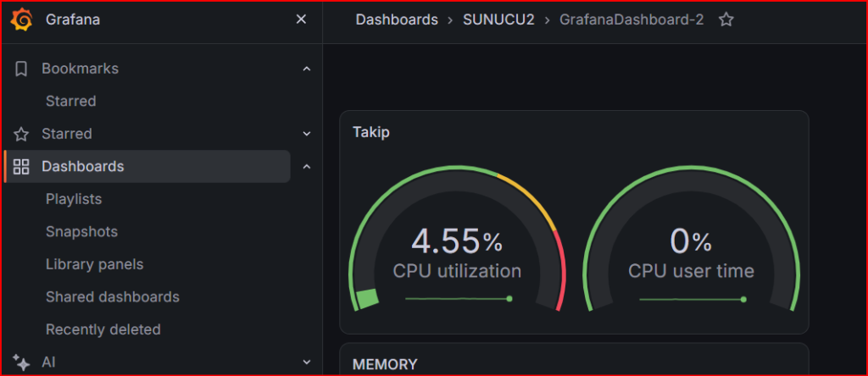The image size is (868, 376).
Task: Click the sparkline under CPU utilization
Action: click(459, 299)
